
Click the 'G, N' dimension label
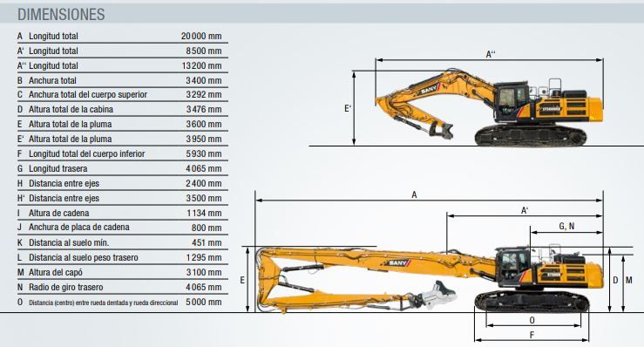566,226
